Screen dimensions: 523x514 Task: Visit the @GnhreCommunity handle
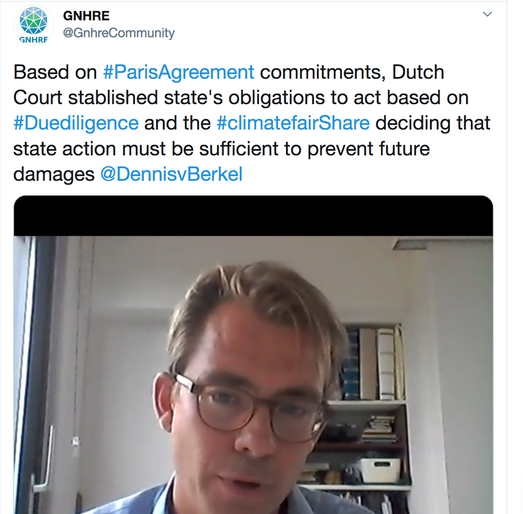[x=119, y=33]
